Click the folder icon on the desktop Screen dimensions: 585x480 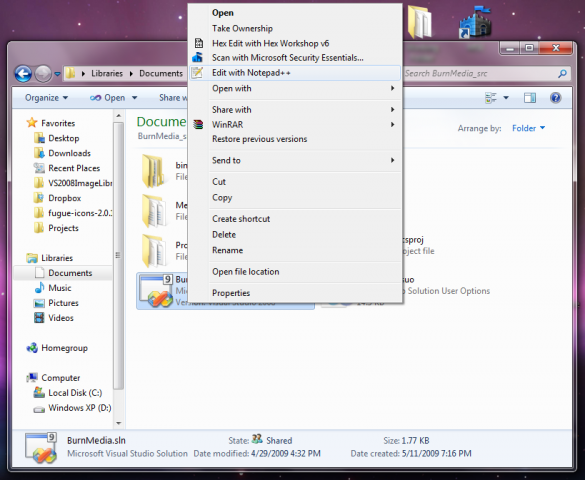[420, 22]
